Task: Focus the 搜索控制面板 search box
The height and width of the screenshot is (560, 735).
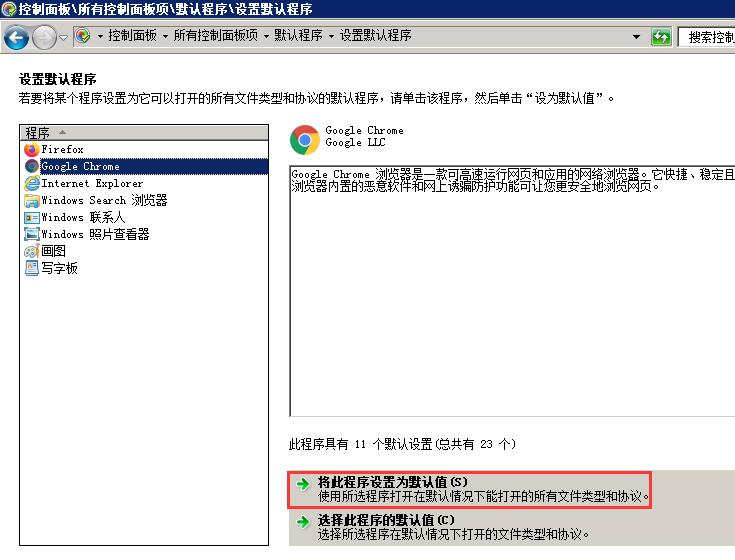Action: [706, 37]
